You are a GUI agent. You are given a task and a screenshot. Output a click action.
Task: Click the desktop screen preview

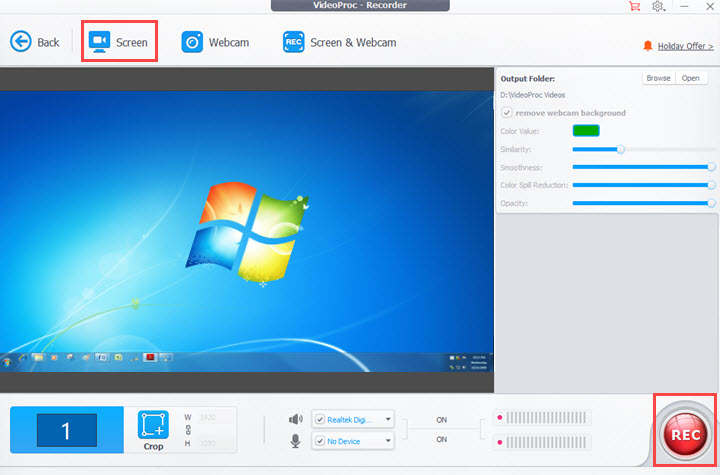(247, 231)
